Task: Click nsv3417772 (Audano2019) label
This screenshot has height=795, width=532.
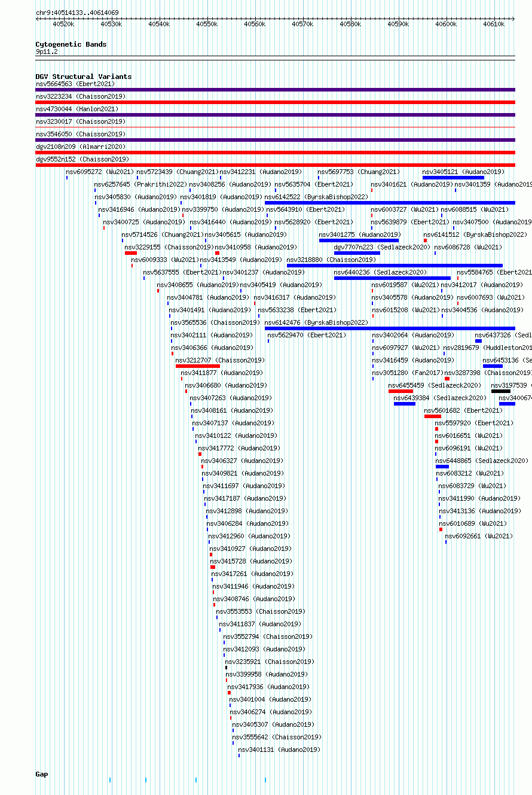Action: [x=239, y=449]
